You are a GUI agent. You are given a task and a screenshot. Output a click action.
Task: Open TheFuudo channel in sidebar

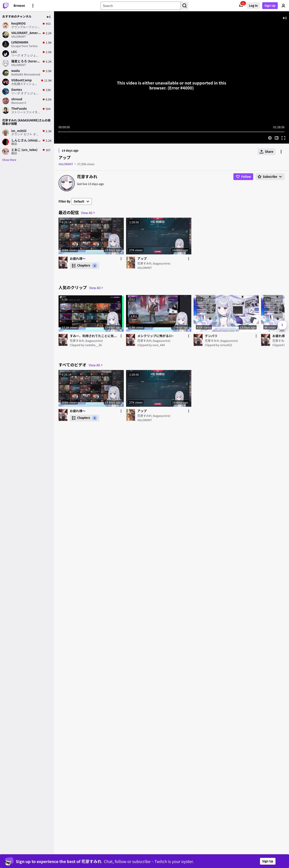coord(27,110)
